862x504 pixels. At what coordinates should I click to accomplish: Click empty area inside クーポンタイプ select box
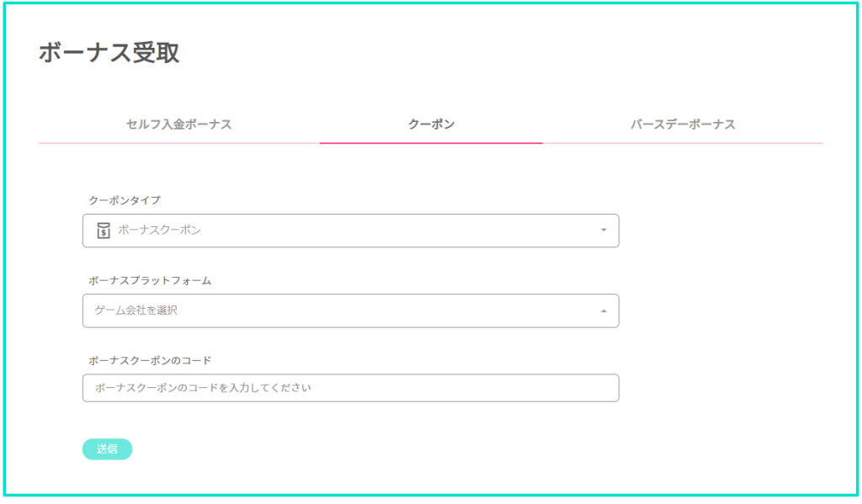coord(402,231)
